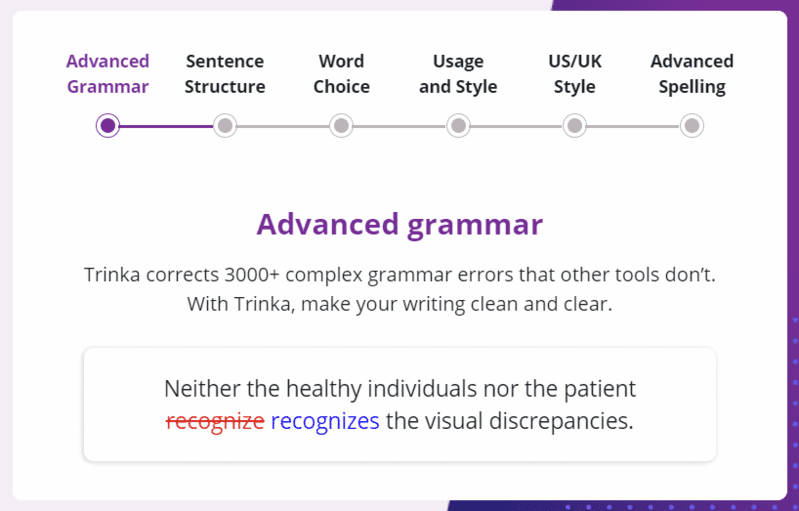Switch to the US/UK Style tab label
This screenshot has width=799, height=511.
(575, 74)
